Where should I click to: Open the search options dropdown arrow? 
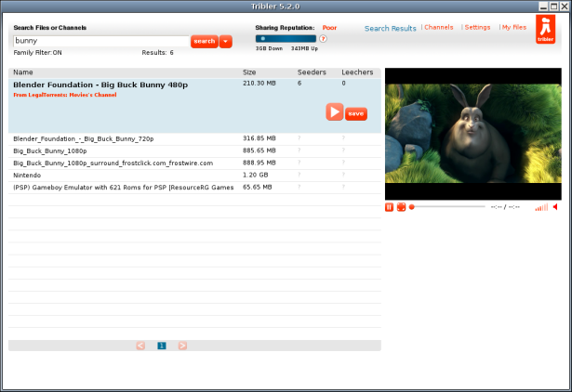coord(225,42)
